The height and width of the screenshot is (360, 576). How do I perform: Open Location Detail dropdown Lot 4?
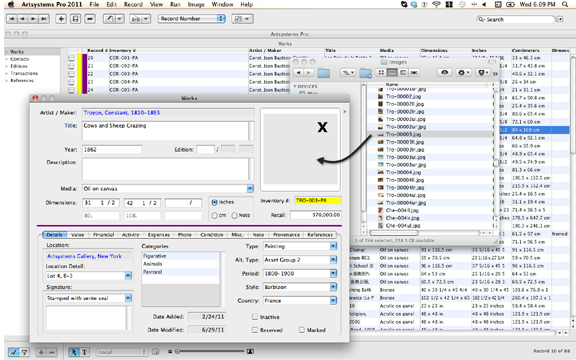pyautogui.click(x=128, y=276)
